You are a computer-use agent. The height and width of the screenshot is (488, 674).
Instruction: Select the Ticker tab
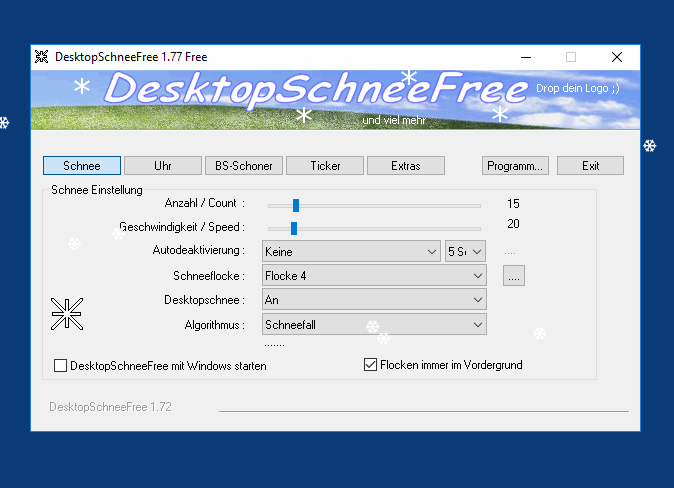click(x=325, y=166)
